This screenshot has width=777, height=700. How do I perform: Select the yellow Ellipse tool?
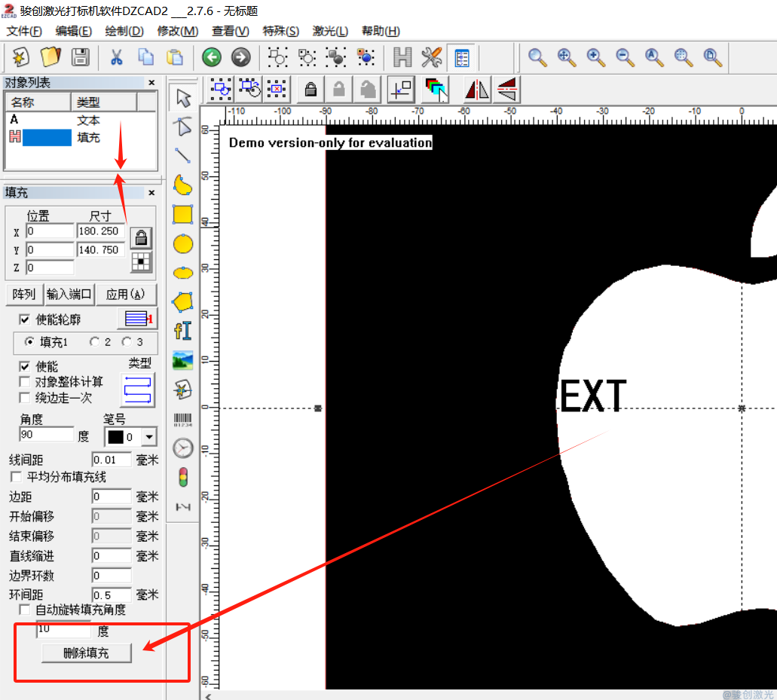[183, 273]
